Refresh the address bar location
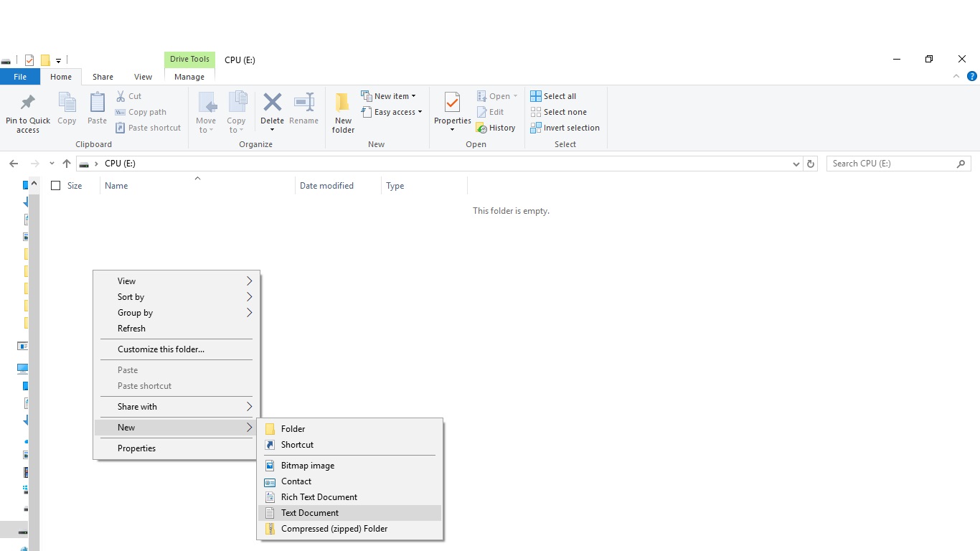Screen dimensions: 980x551 click(811, 164)
